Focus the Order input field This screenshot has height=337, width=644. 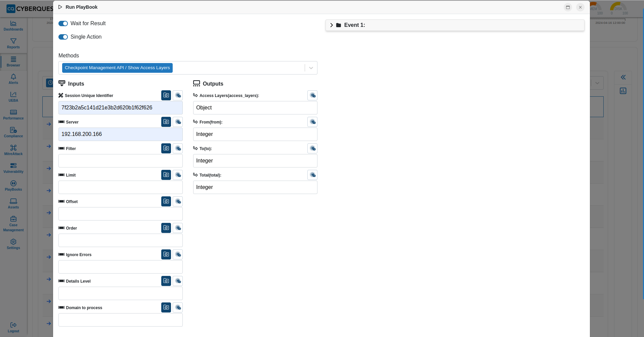[121, 240]
